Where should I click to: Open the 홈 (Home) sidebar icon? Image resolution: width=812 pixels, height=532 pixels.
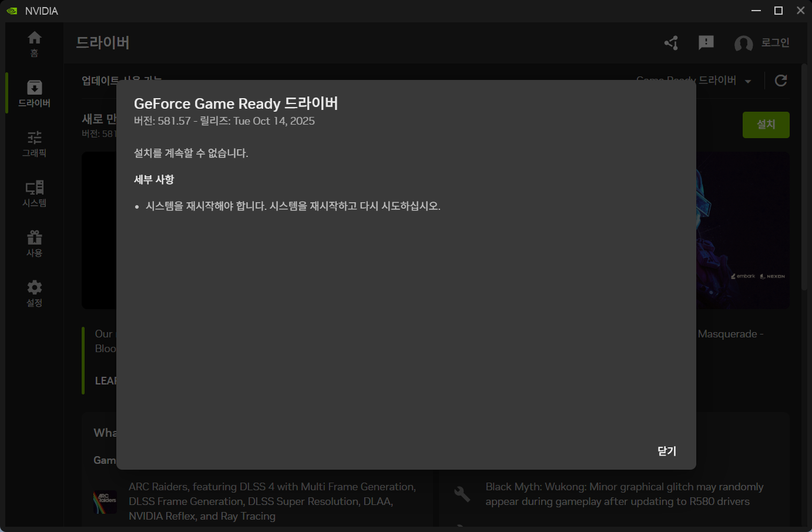click(34, 44)
